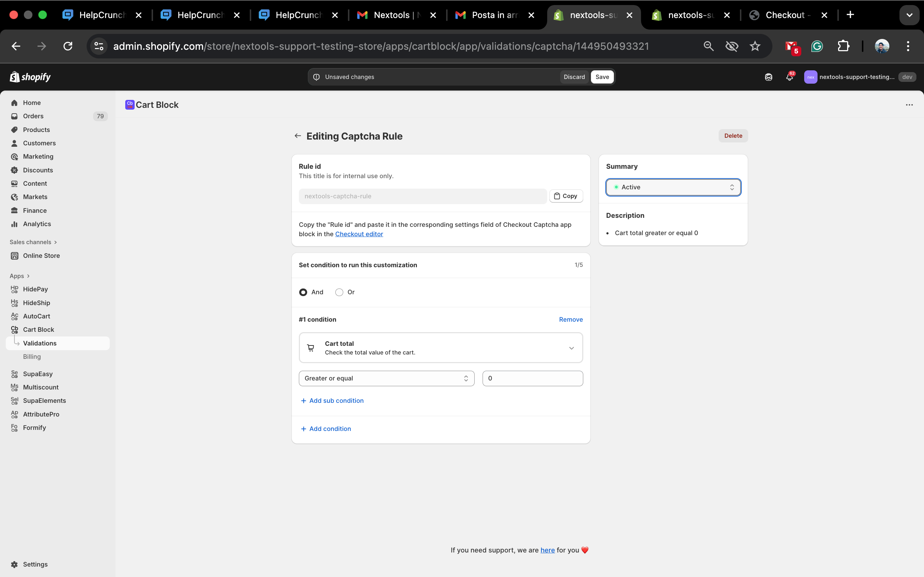The width and height of the screenshot is (924, 577).
Task: Click the Grammarly extension icon
Action: (x=817, y=46)
